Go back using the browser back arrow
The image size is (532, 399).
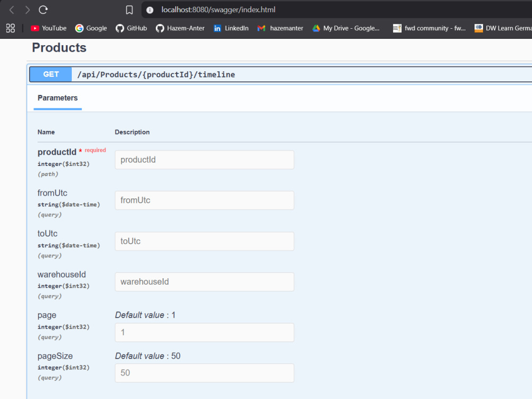coord(12,10)
